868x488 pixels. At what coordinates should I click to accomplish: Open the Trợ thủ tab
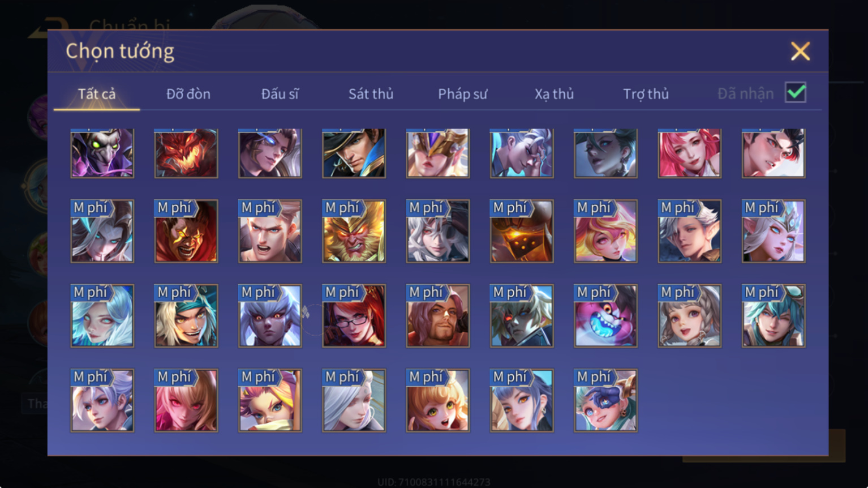pos(646,94)
